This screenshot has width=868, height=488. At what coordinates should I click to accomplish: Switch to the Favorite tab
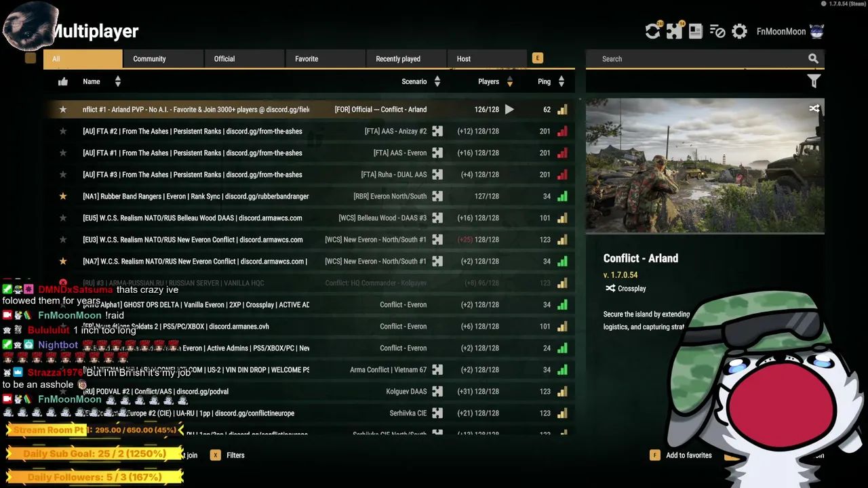click(x=325, y=59)
